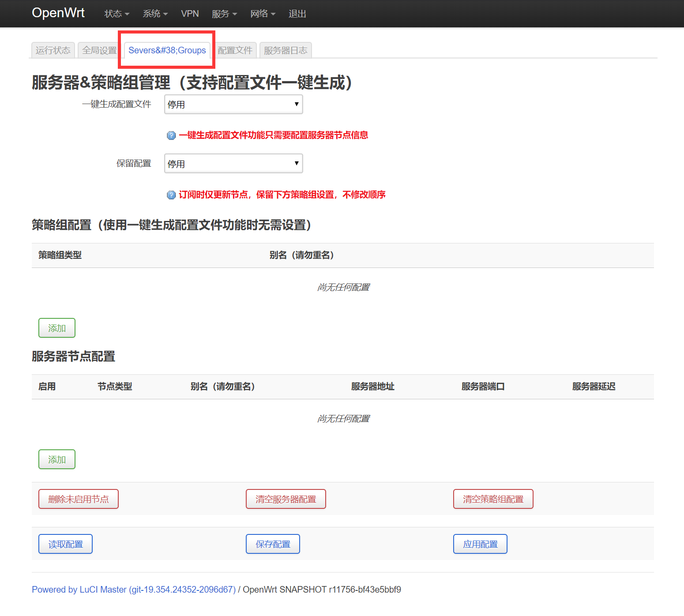Click 退出 to log out
The height and width of the screenshot is (616, 684).
pos(297,14)
